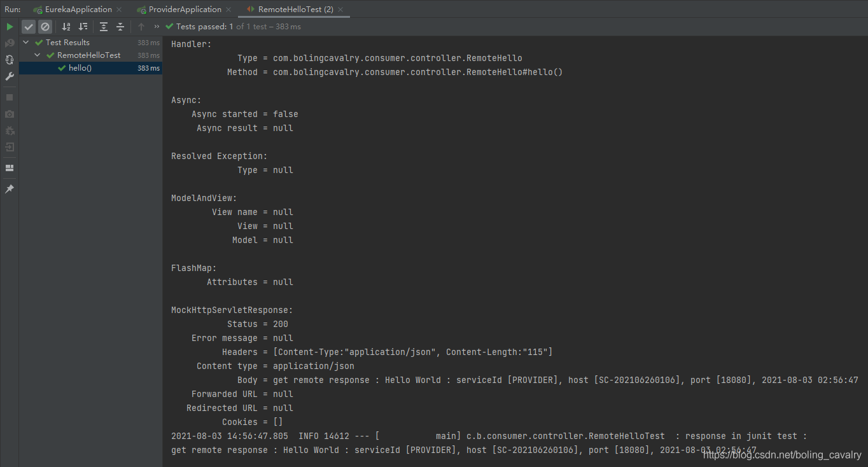Click the Error message = null line
Screen dimensions: 868x467
click(242, 338)
